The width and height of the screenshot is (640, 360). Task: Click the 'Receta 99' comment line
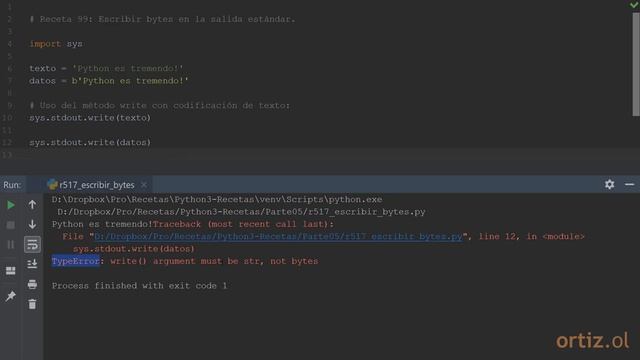[x=162, y=19]
